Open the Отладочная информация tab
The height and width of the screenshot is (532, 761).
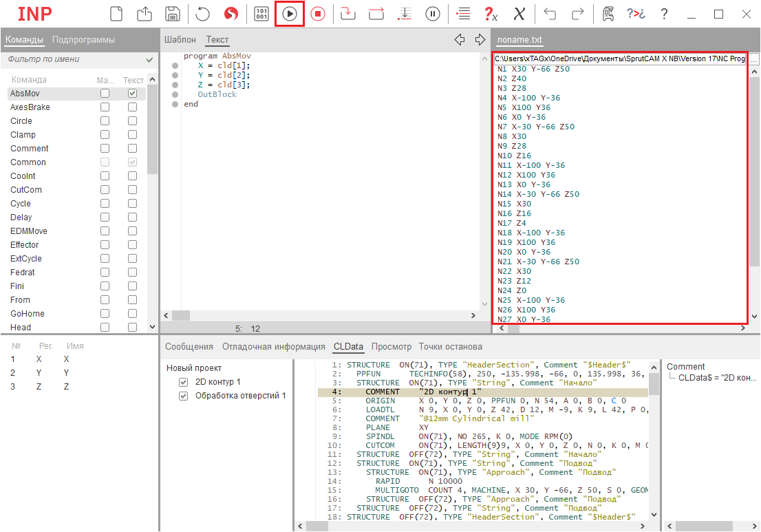(x=273, y=347)
